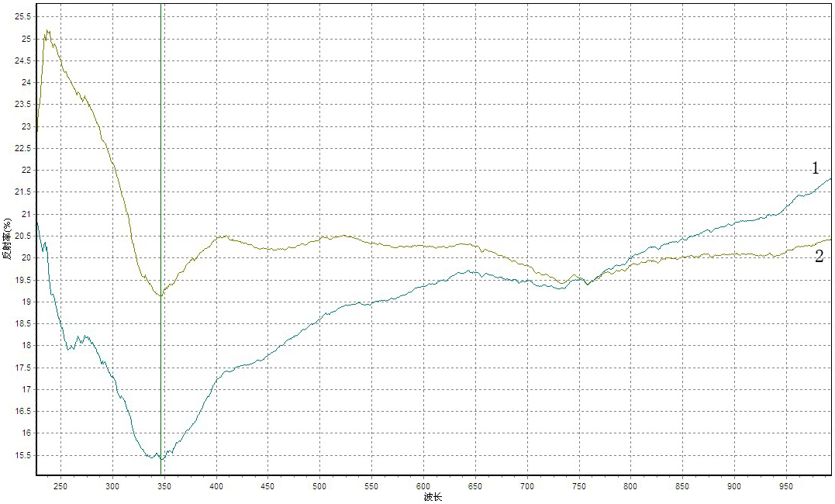Viewport: 835px width, 504px height.
Task: Click the teal curve's right end near 21.8
Action: click(x=830, y=179)
